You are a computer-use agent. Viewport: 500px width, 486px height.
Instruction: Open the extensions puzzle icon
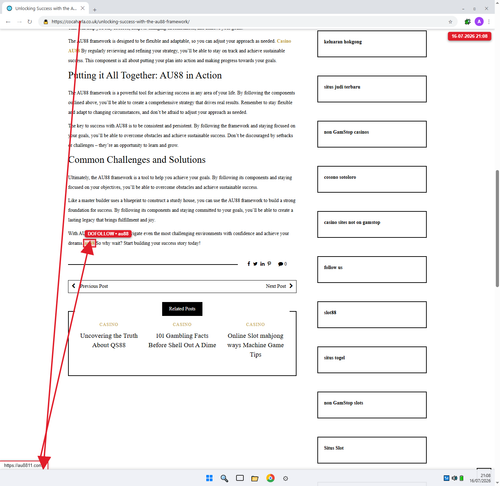point(467,22)
